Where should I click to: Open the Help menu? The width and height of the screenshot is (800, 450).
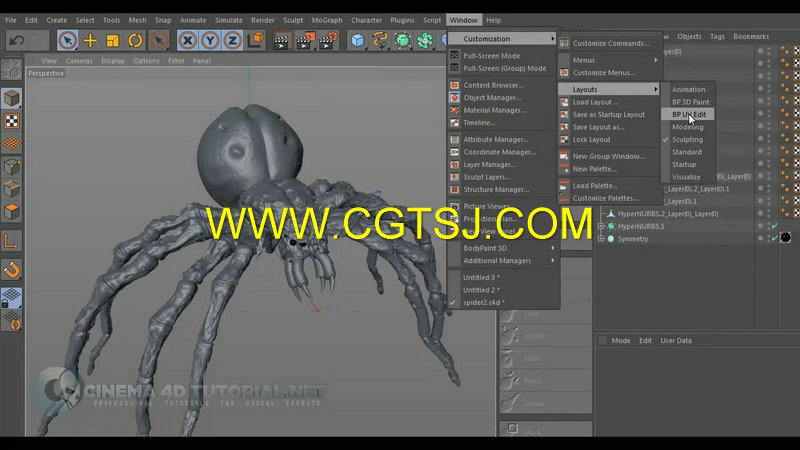pos(493,20)
